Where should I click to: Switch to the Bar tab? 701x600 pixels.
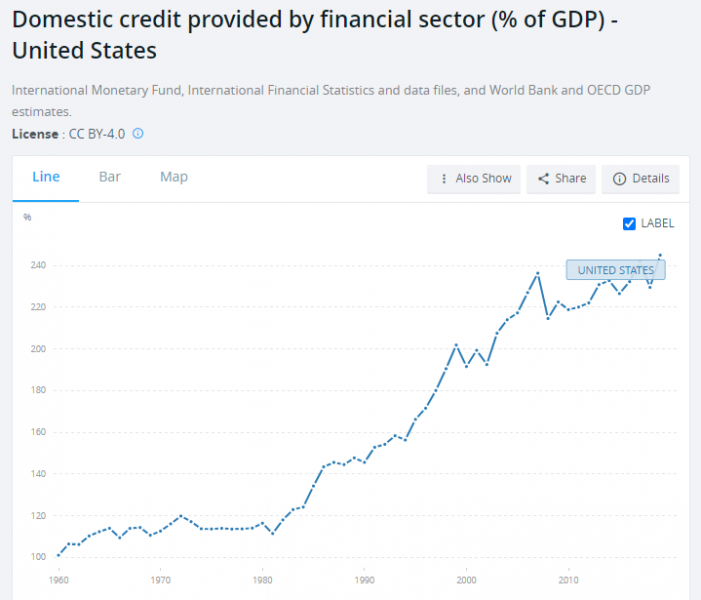pos(110,177)
